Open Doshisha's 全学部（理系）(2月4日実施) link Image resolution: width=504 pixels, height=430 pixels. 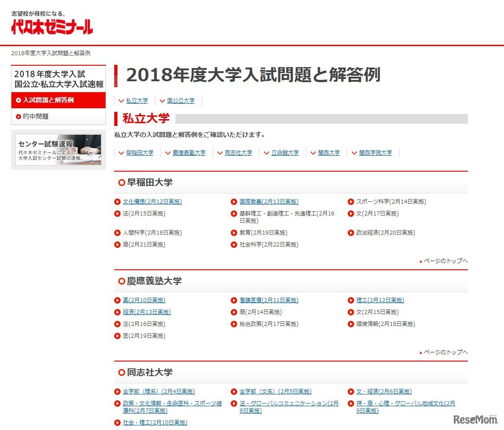click(159, 392)
